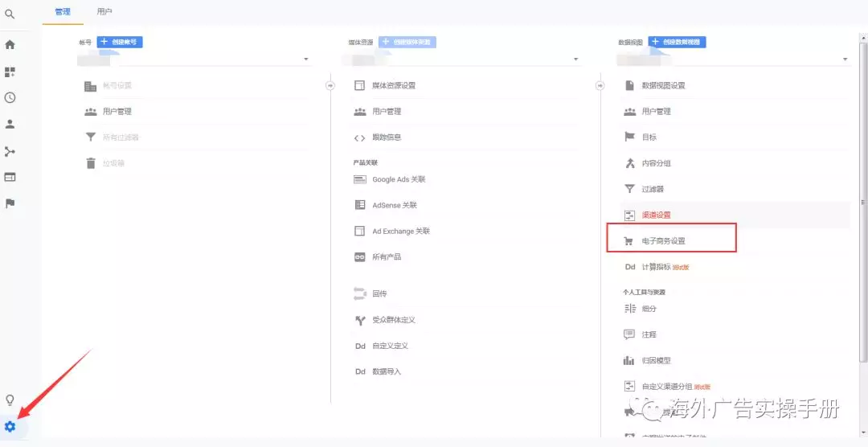Open the Discover lightbulb icon
868x447 pixels.
click(10, 400)
